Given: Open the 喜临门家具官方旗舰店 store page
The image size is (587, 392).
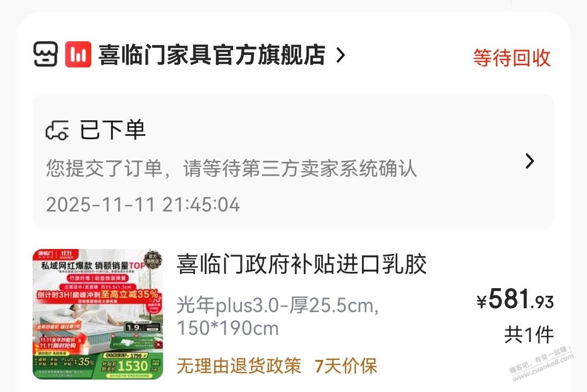Looking at the screenshot, I should 211,55.
